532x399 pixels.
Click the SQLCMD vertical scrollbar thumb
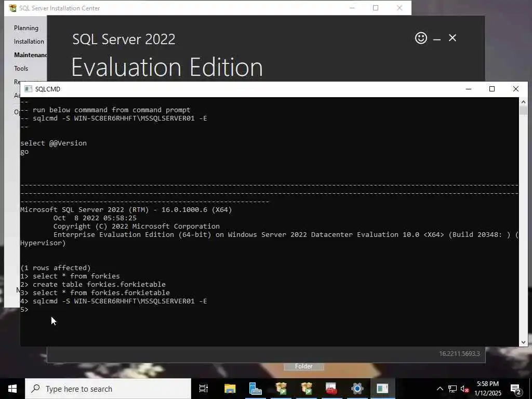click(x=523, y=111)
